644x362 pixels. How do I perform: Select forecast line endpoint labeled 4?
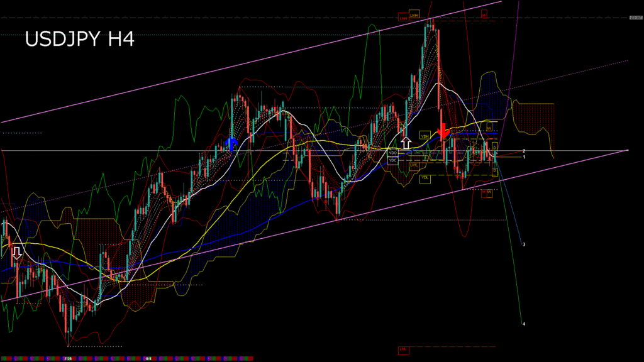click(x=524, y=324)
